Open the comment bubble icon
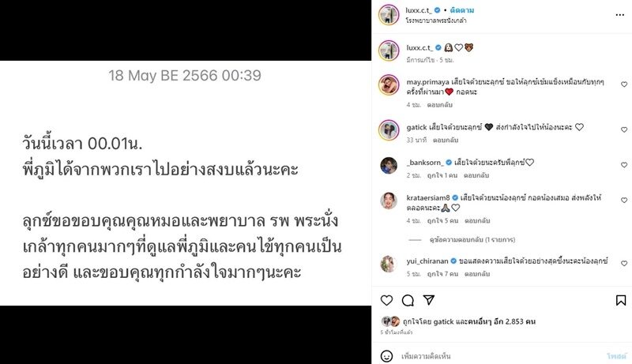Viewport: 632px width, 364px height. (408, 300)
